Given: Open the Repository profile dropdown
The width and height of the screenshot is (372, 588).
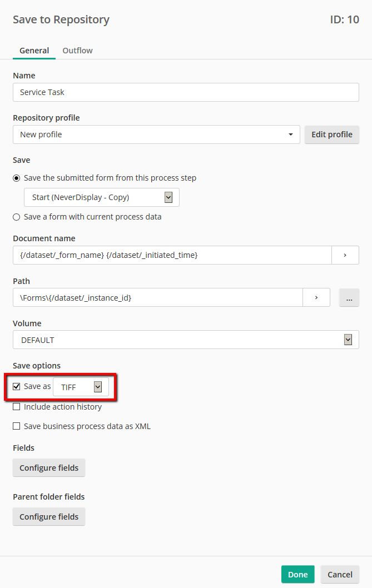Looking at the screenshot, I should pyautogui.click(x=156, y=134).
